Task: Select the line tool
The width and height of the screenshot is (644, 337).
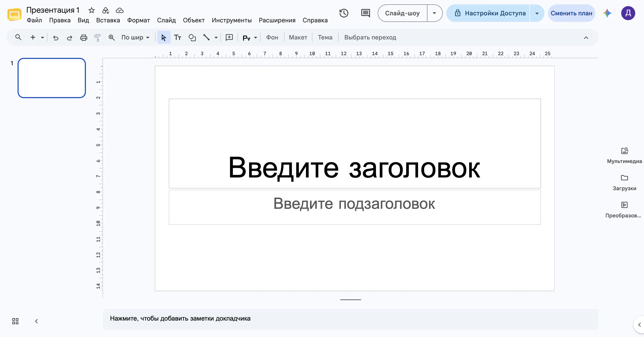Action: [206, 37]
